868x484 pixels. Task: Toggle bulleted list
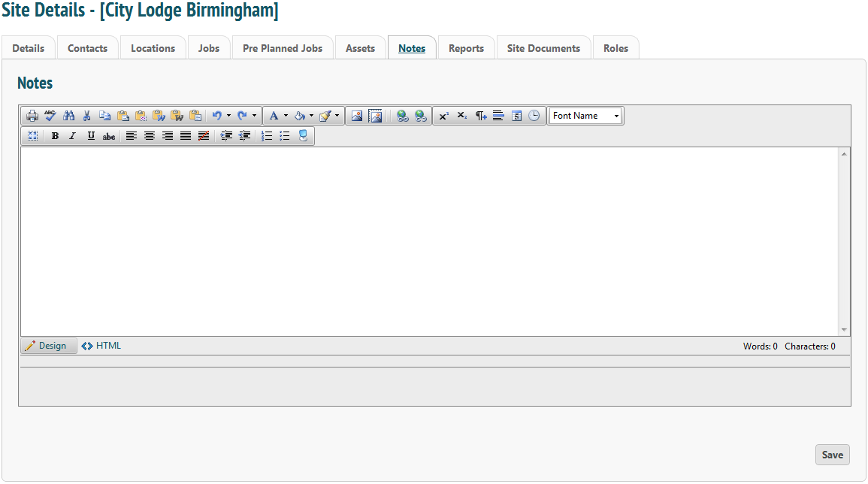click(285, 136)
